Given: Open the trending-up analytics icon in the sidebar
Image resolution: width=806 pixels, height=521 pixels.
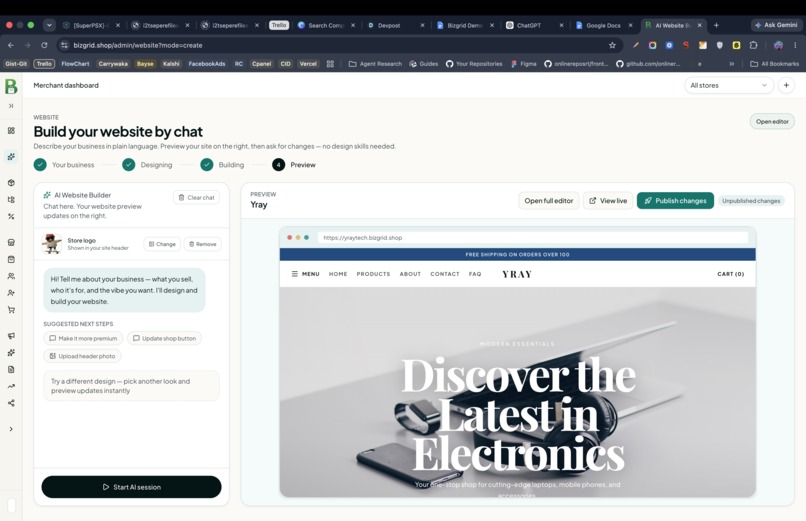Looking at the screenshot, I should coord(11,386).
